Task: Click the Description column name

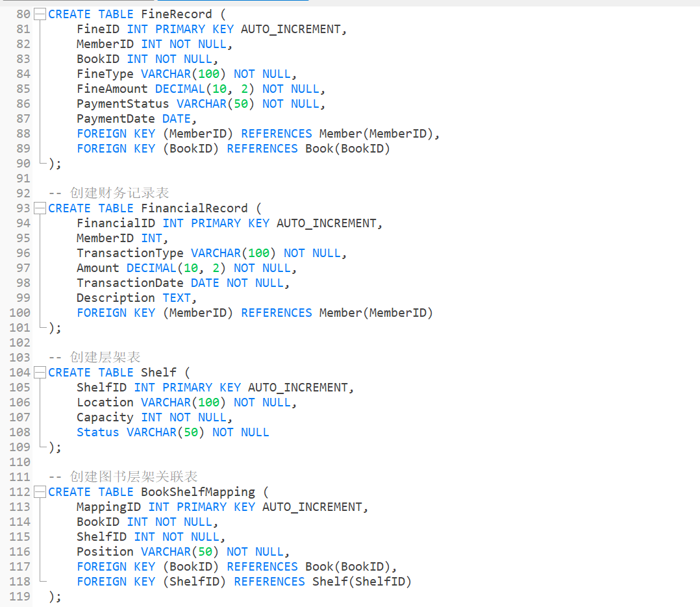Action: (116, 298)
